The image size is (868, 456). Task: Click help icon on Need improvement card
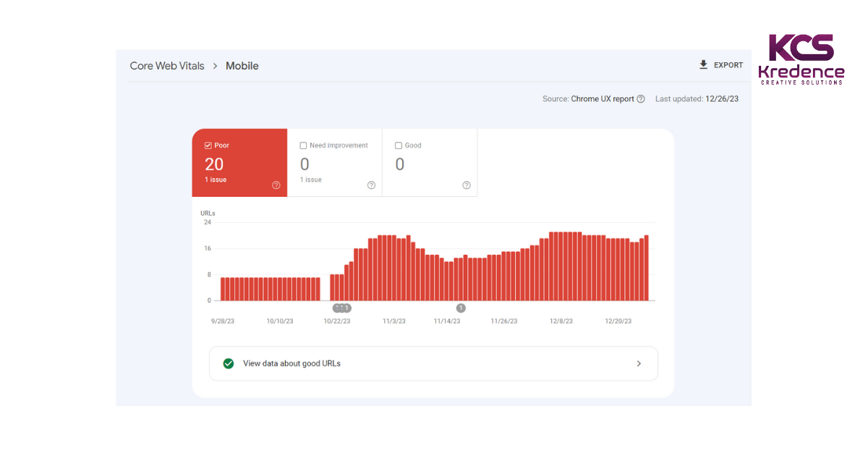pyautogui.click(x=372, y=185)
